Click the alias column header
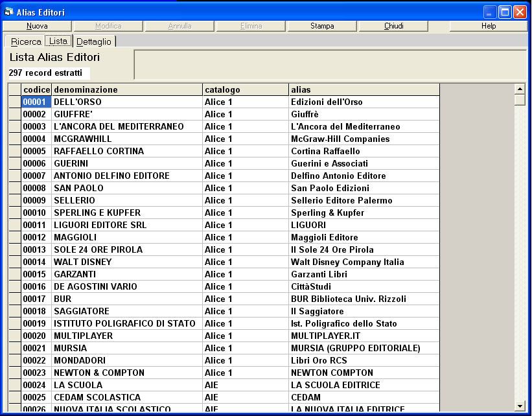The width and height of the screenshot is (532, 416). (x=364, y=89)
